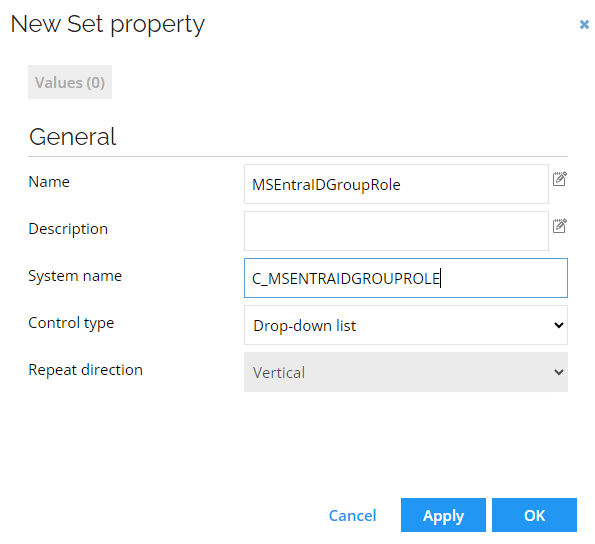Click the chevron arrow of Control type
This screenshot has height=544, width=595.
tap(559, 325)
